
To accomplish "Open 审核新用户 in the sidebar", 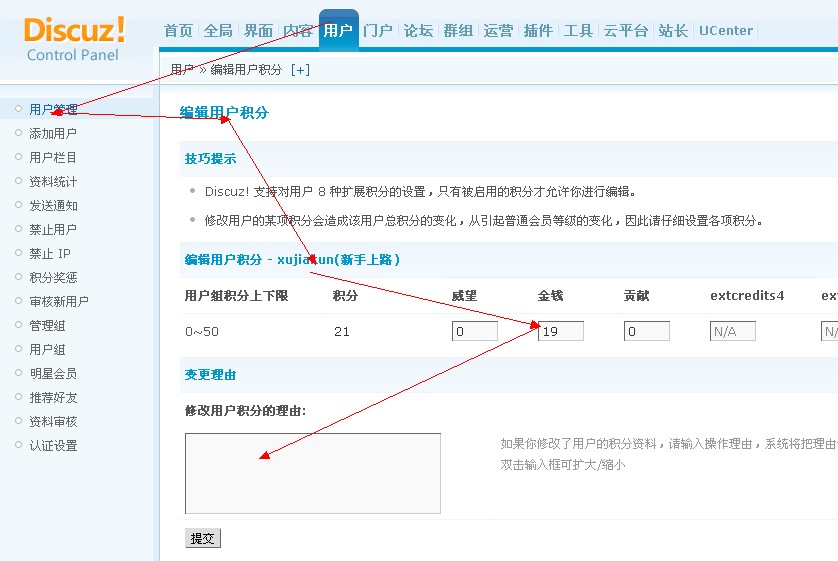I will (59, 302).
